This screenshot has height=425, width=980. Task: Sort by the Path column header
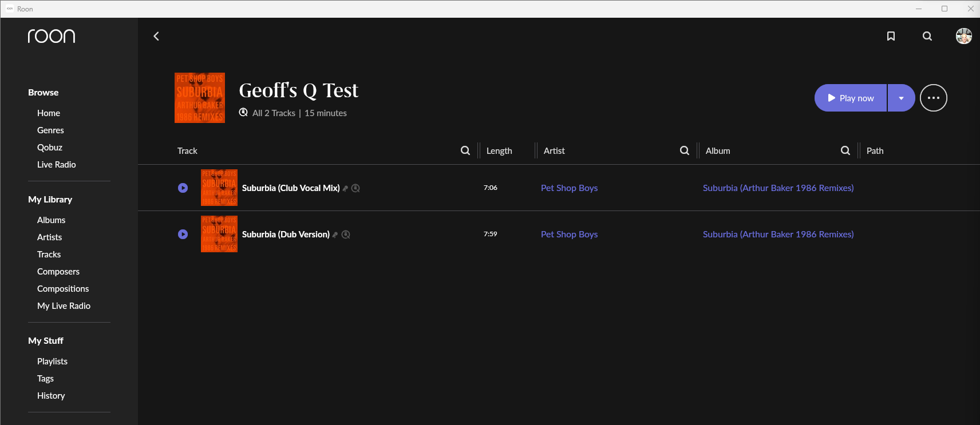(x=875, y=151)
